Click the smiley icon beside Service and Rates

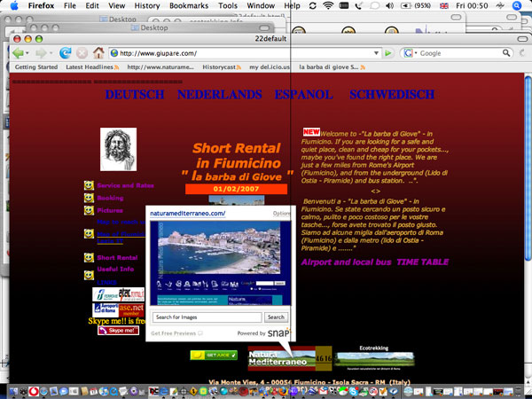(89, 185)
